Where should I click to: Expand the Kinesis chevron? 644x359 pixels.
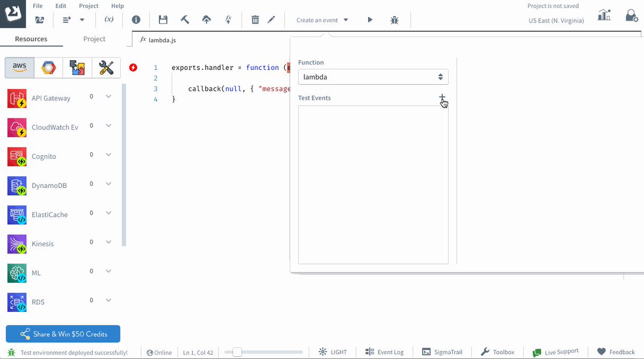click(108, 242)
